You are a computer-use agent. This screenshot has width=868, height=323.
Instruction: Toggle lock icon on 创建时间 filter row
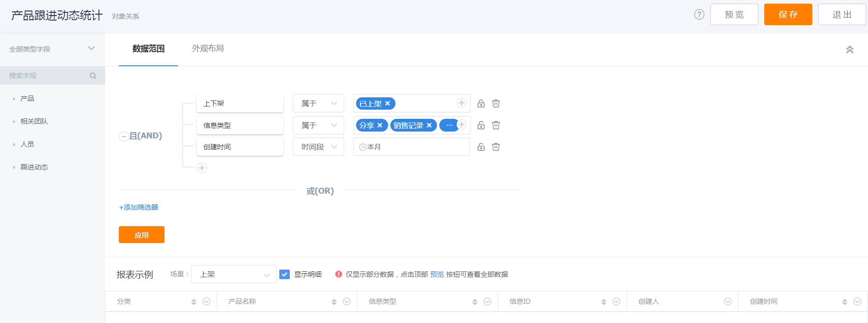[481, 147]
